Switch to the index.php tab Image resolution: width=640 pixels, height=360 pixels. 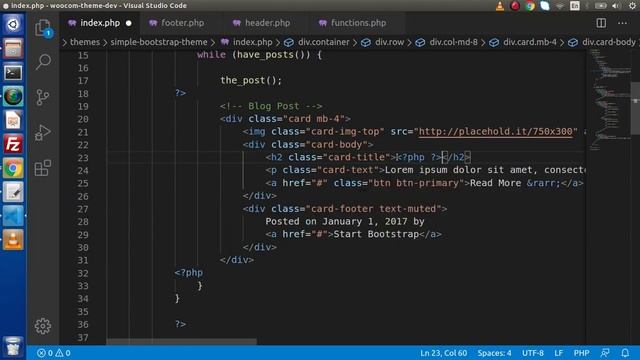click(x=100, y=23)
